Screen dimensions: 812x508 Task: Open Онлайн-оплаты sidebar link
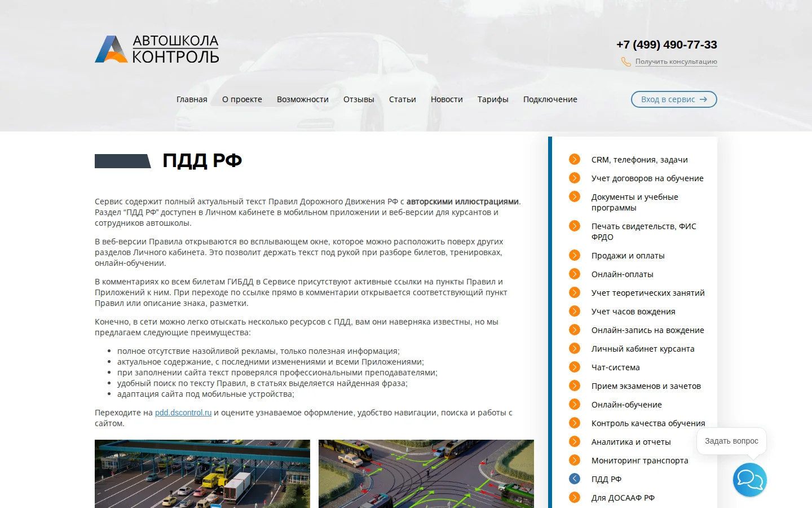tap(623, 274)
